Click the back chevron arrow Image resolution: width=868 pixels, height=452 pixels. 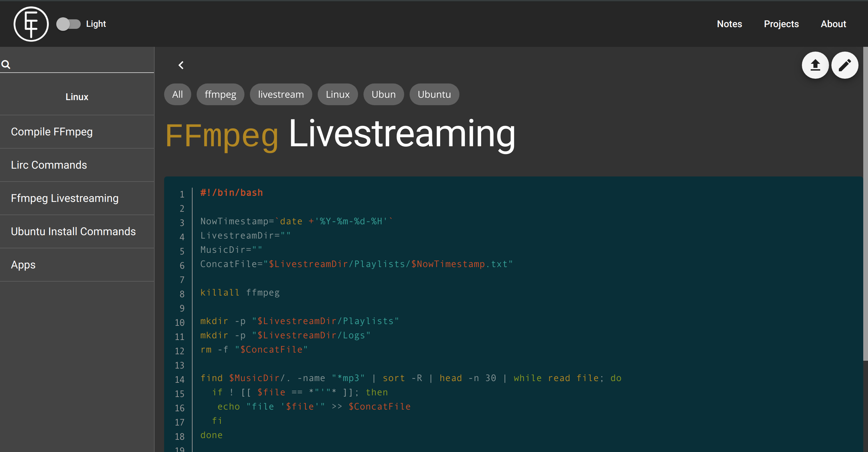pyautogui.click(x=181, y=65)
